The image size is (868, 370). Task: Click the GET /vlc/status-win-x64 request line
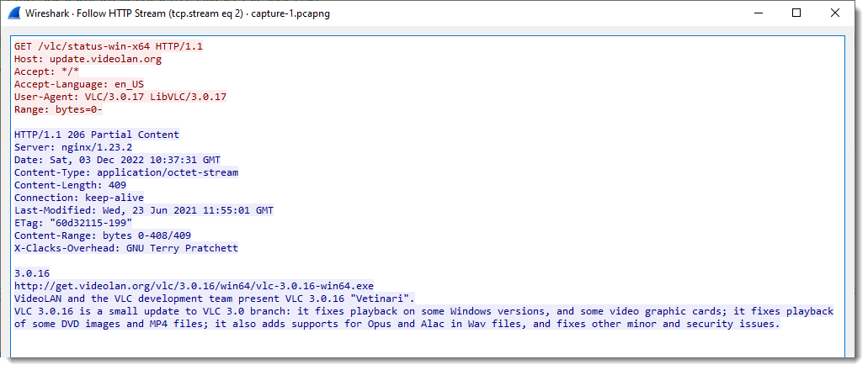109,46
